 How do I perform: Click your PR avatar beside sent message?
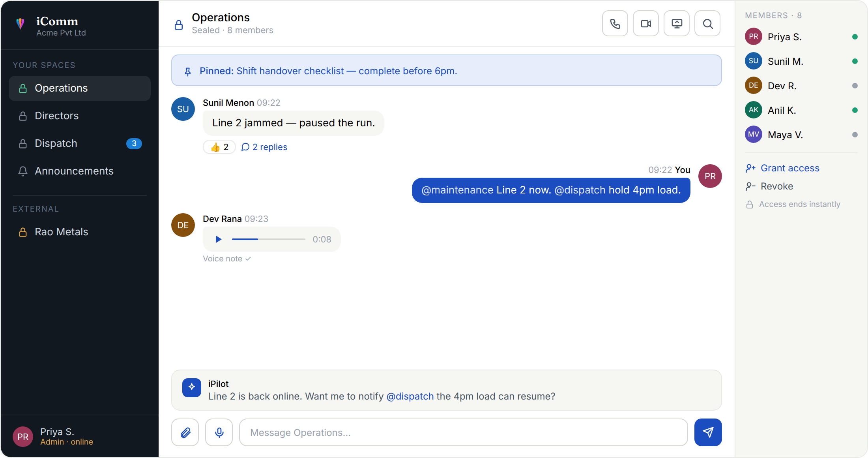point(710,176)
